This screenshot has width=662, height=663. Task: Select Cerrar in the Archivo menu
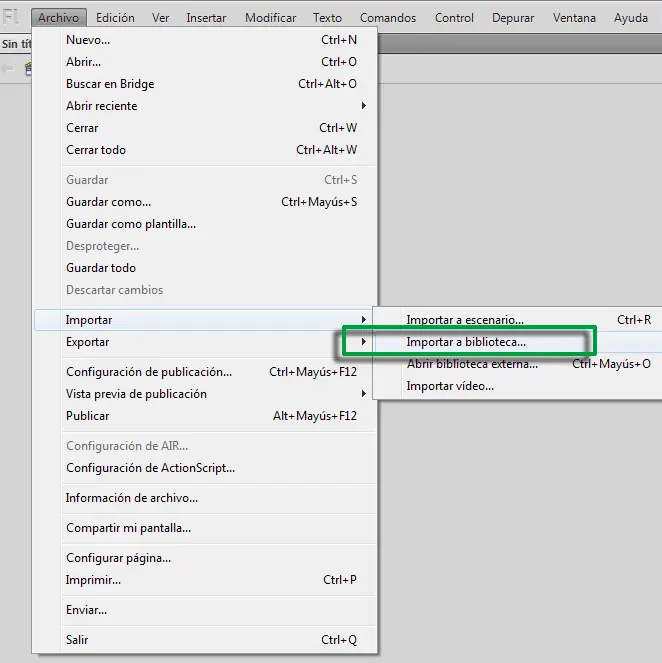click(x=205, y=128)
